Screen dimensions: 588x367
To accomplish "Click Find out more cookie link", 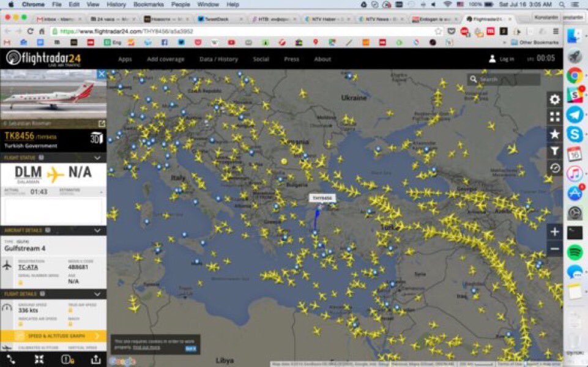I will pyautogui.click(x=146, y=347).
